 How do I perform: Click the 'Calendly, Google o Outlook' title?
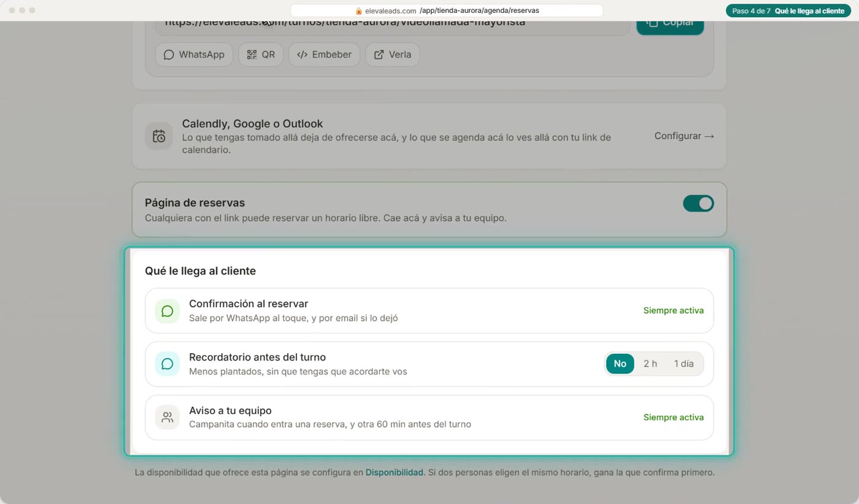(252, 124)
